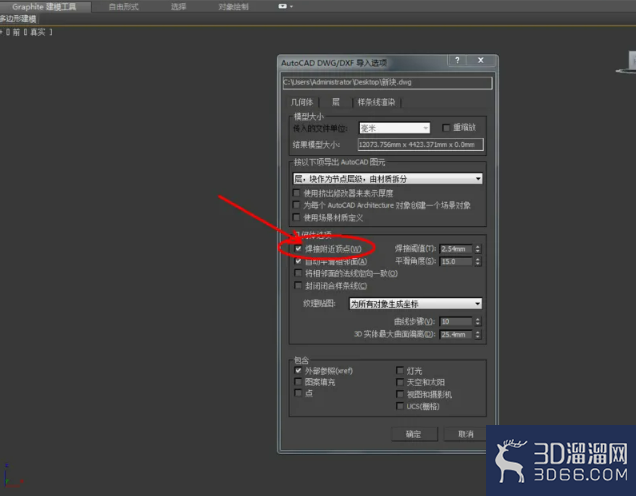
Task: Click the 平滑角度 spinner arrows
Action: click(x=478, y=262)
